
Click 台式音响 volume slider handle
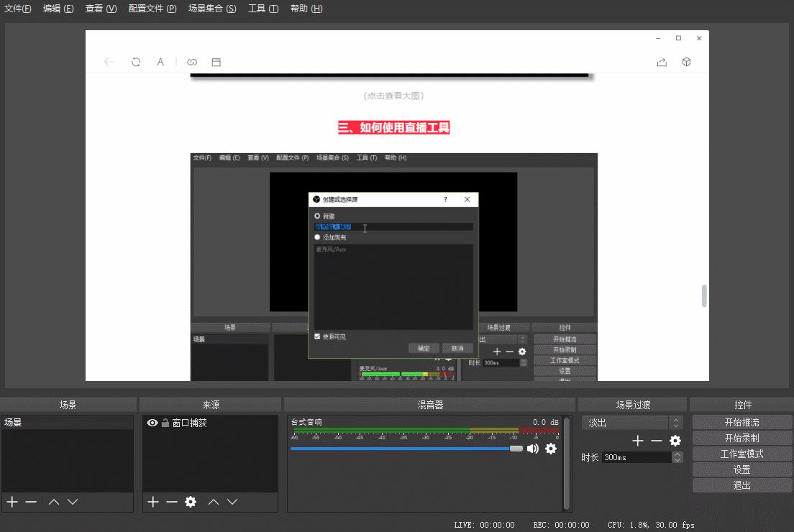pos(516,449)
